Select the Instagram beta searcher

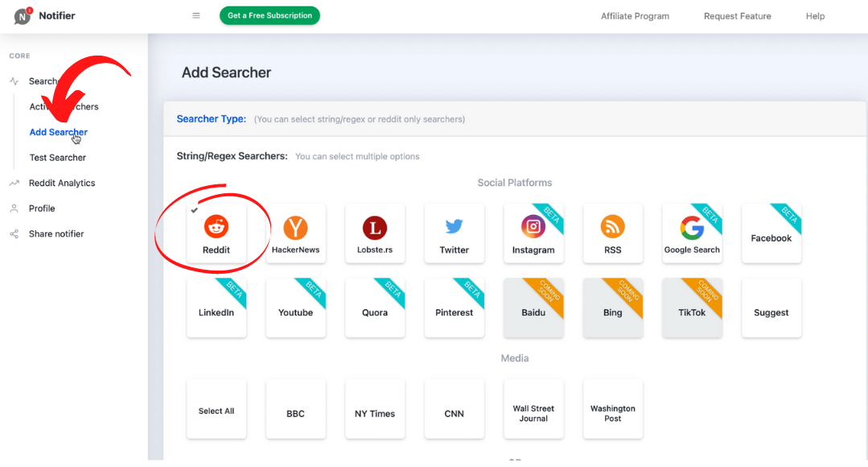[x=533, y=233]
